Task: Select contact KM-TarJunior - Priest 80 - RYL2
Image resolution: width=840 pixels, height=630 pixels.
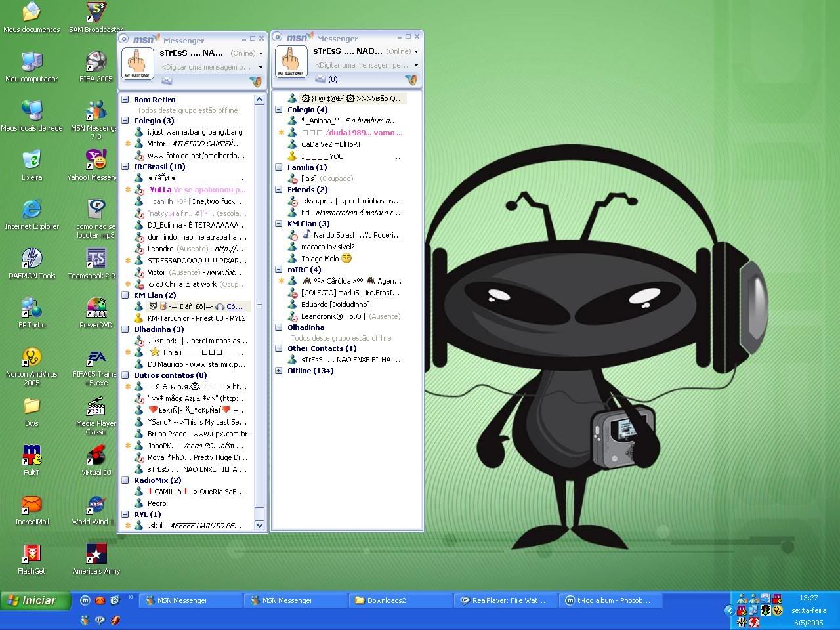Action: point(190,318)
